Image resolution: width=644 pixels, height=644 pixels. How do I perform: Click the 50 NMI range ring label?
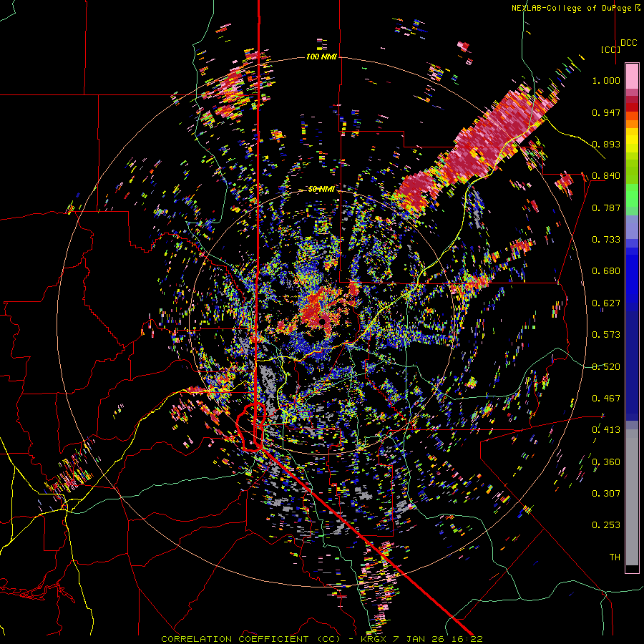[321, 189]
